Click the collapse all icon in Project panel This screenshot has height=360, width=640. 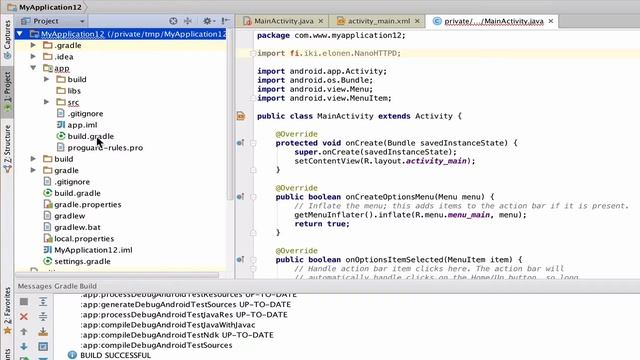click(188, 21)
